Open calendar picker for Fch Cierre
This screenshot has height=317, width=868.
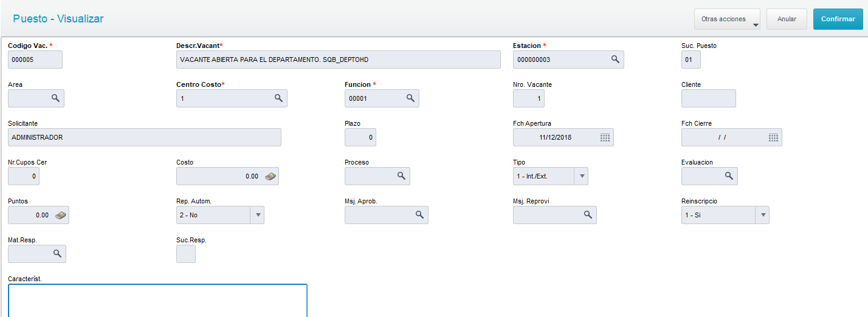click(x=773, y=137)
